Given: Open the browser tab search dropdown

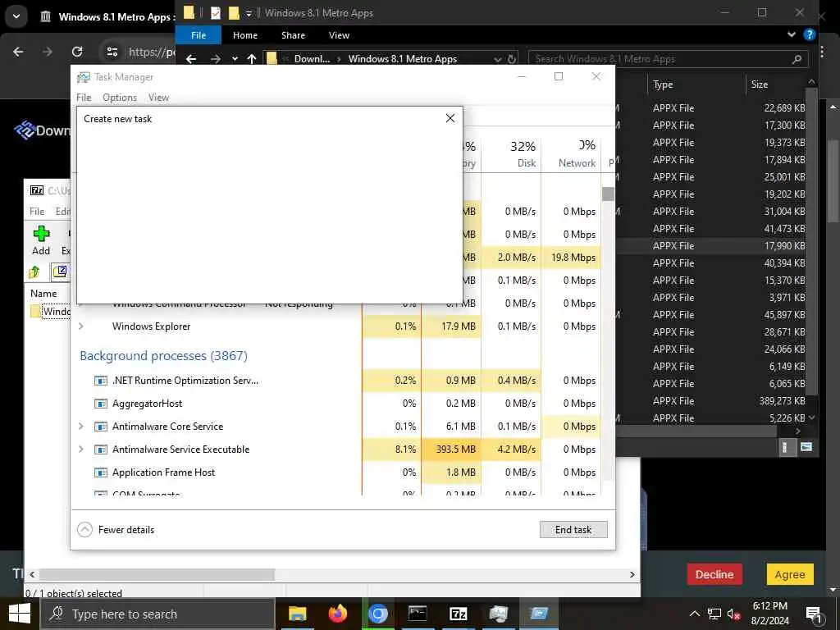Looking at the screenshot, I should click(x=16, y=16).
